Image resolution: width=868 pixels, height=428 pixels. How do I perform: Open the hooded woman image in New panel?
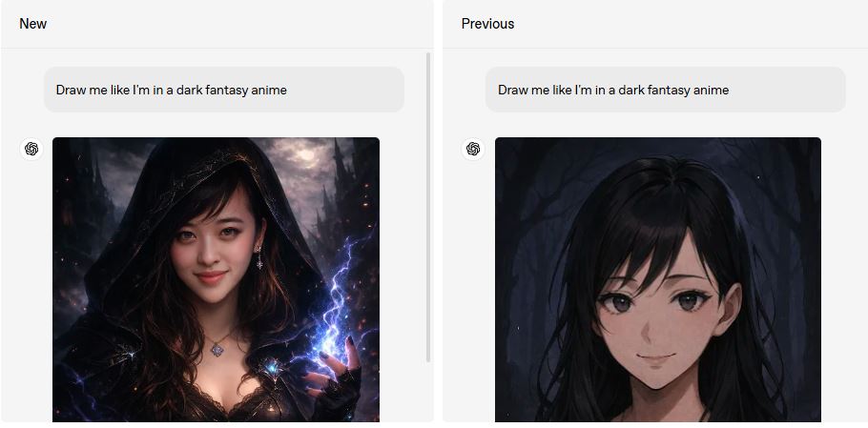point(216,280)
